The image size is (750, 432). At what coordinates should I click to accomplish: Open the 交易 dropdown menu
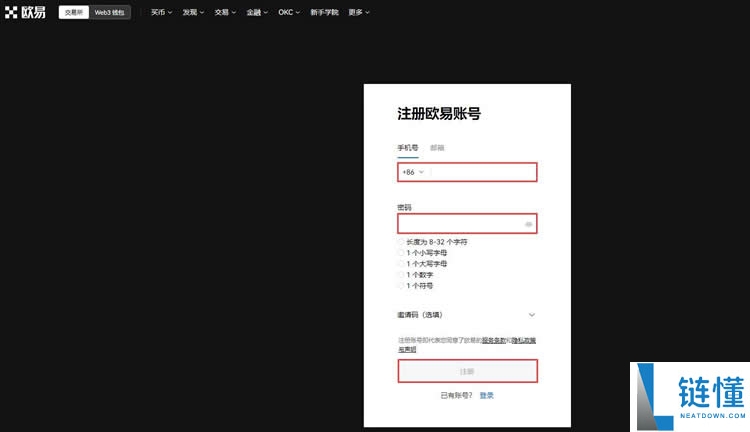(x=225, y=12)
